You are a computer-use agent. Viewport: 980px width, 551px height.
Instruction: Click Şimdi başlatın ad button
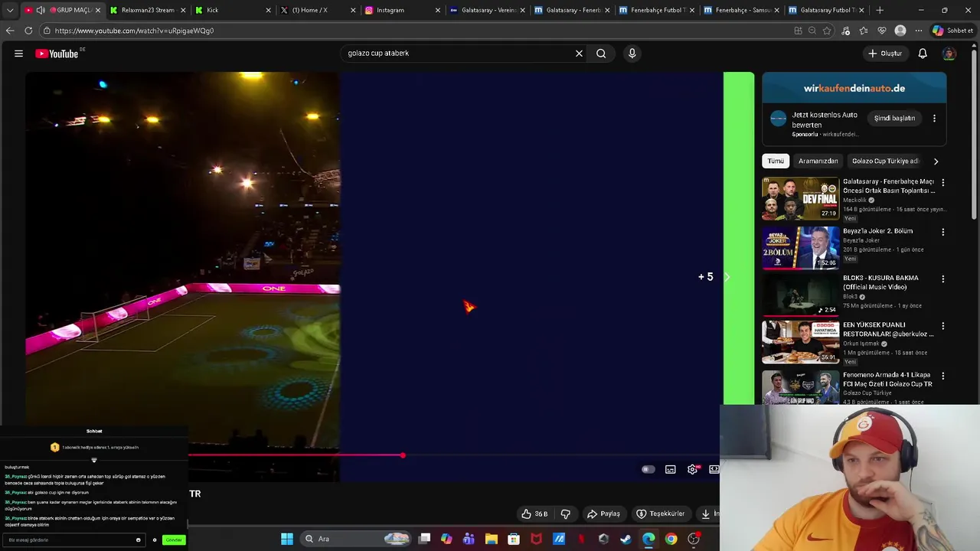tap(894, 118)
